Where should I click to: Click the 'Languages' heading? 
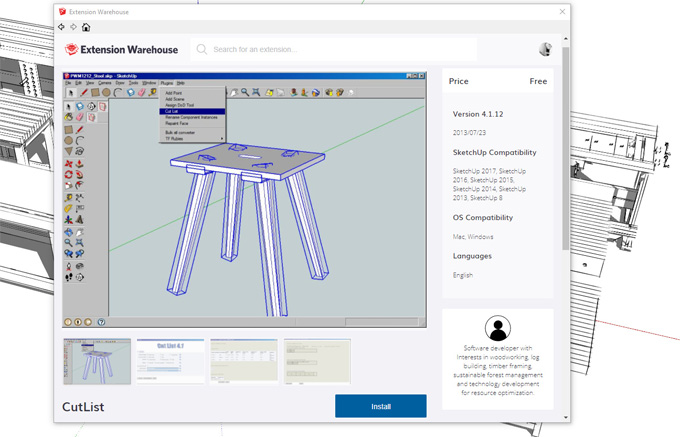pyautogui.click(x=472, y=256)
